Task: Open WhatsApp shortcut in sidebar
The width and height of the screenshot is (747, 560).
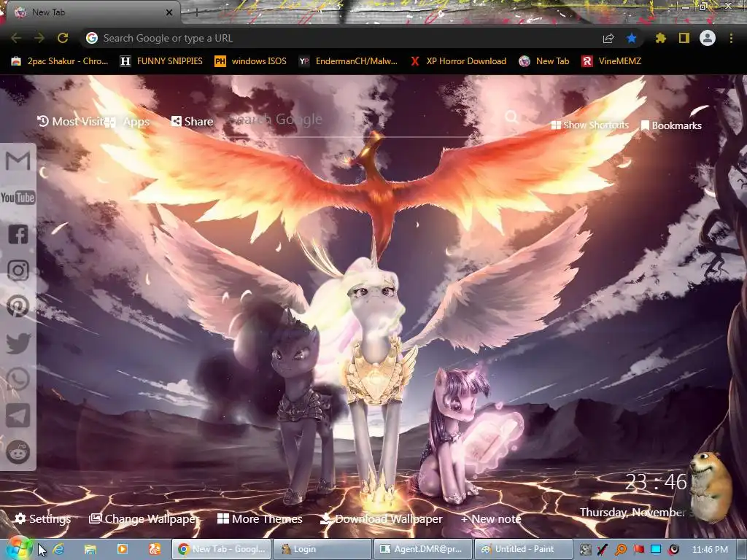Action: tap(18, 379)
